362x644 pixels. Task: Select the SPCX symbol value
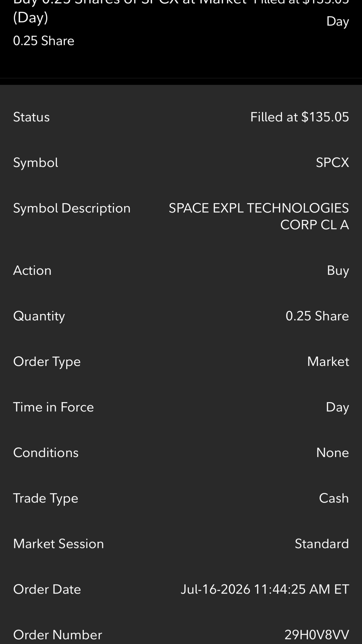tap(332, 163)
